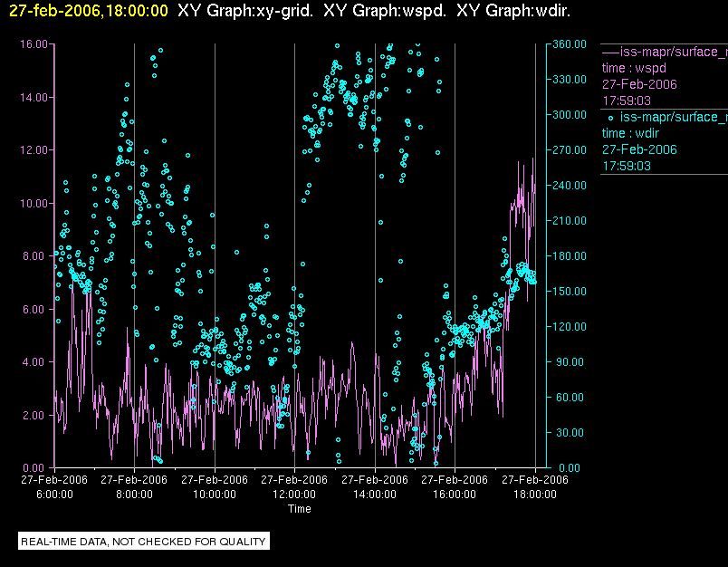This screenshot has height=567, width=728.
Task: Click the 14:00:00 x-axis tick label
Action: click(374, 495)
